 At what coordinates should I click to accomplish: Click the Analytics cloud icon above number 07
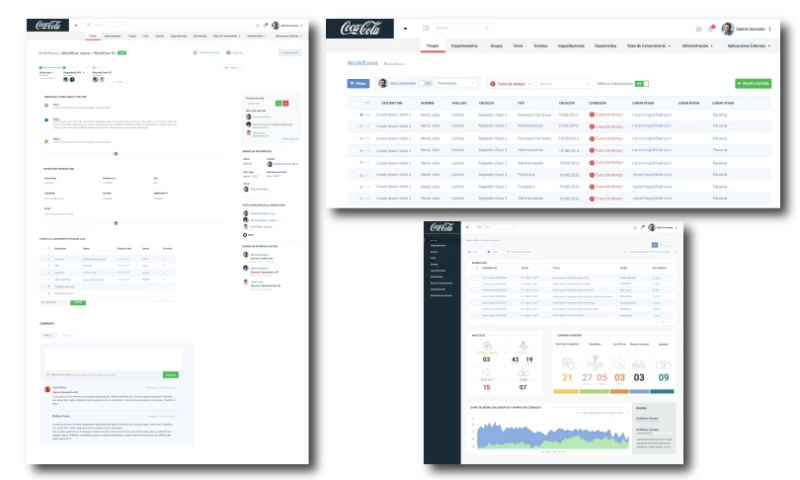click(523, 373)
